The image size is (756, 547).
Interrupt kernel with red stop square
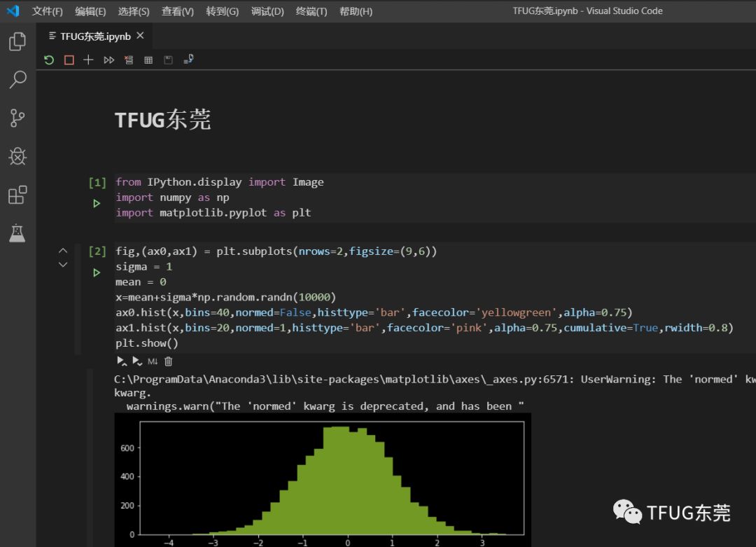click(69, 60)
